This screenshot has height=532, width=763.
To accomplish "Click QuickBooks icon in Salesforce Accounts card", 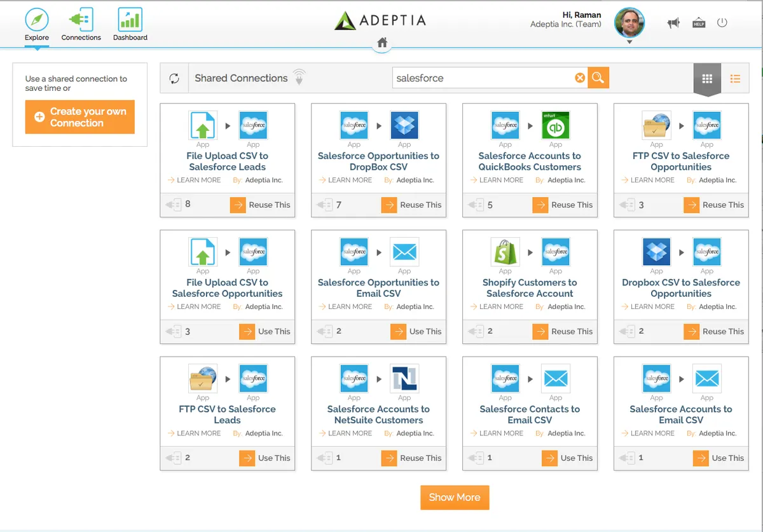I will tap(556, 125).
